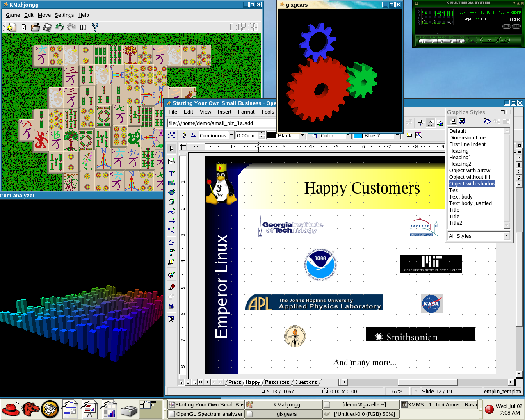Screen dimensions: 525x420
Task: Launch OpenOffice Writer from the panel
Action: click(x=70, y=409)
